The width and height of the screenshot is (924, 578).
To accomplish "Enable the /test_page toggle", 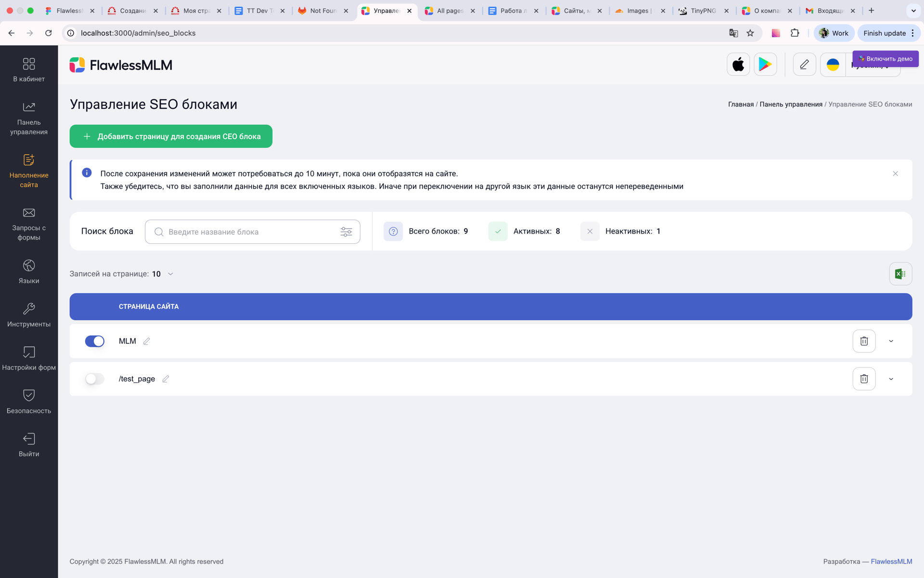I will click(x=94, y=379).
